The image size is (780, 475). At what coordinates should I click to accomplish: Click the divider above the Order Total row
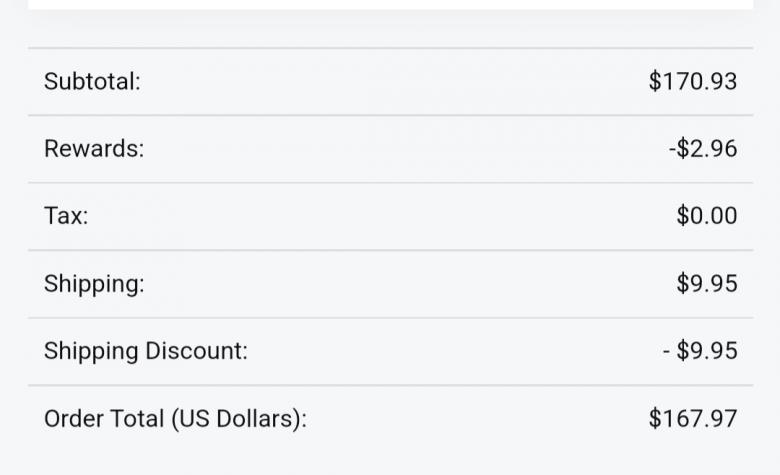pyautogui.click(x=390, y=385)
